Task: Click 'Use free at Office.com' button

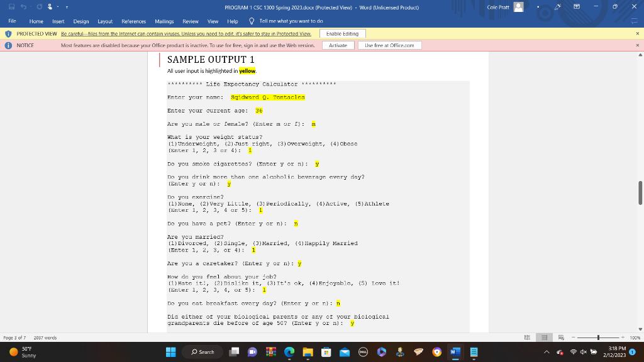Action: click(389, 45)
